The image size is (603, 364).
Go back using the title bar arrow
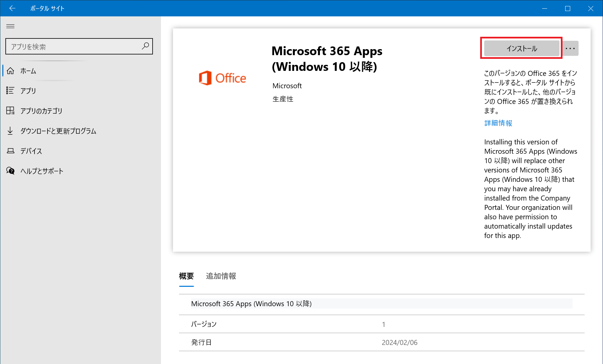pyautogui.click(x=12, y=8)
